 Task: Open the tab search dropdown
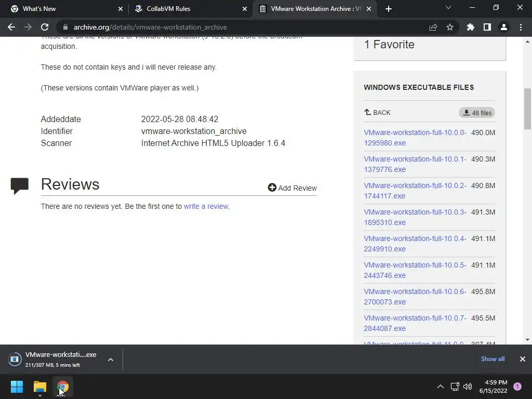pos(448,7)
